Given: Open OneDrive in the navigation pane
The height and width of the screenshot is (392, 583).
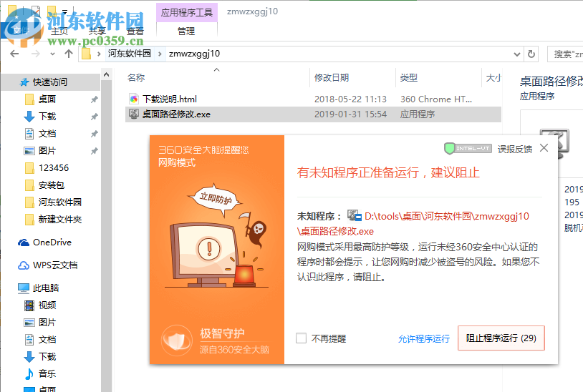Looking at the screenshot, I should (52, 242).
